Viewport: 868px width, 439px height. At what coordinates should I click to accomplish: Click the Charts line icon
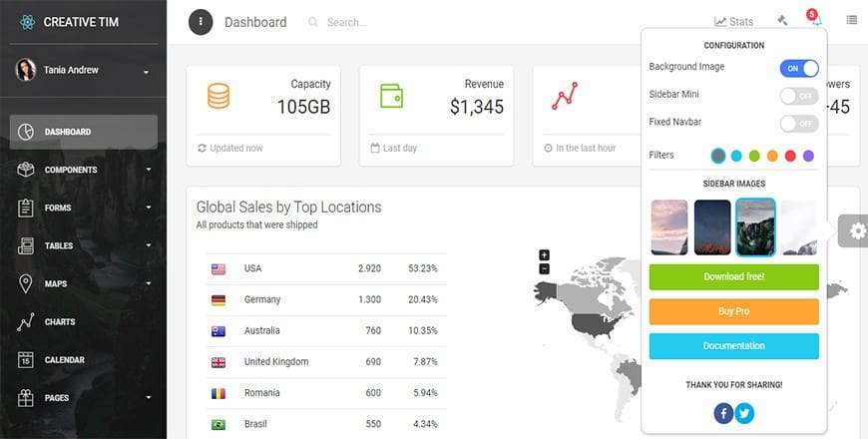pos(26,321)
